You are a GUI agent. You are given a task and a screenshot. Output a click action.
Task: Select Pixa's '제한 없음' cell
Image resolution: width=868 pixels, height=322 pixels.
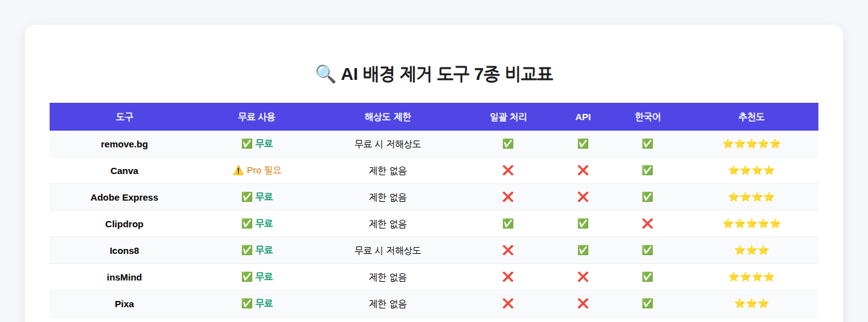388,304
